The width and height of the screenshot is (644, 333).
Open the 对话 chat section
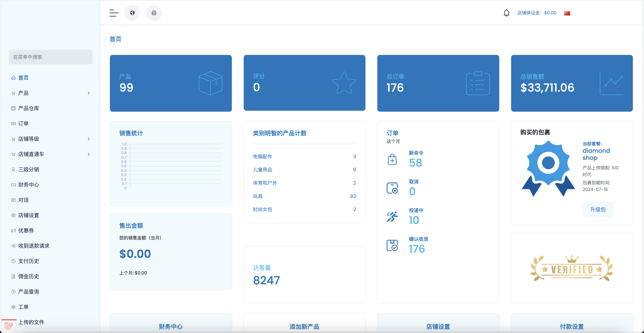click(x=23, y=200)
